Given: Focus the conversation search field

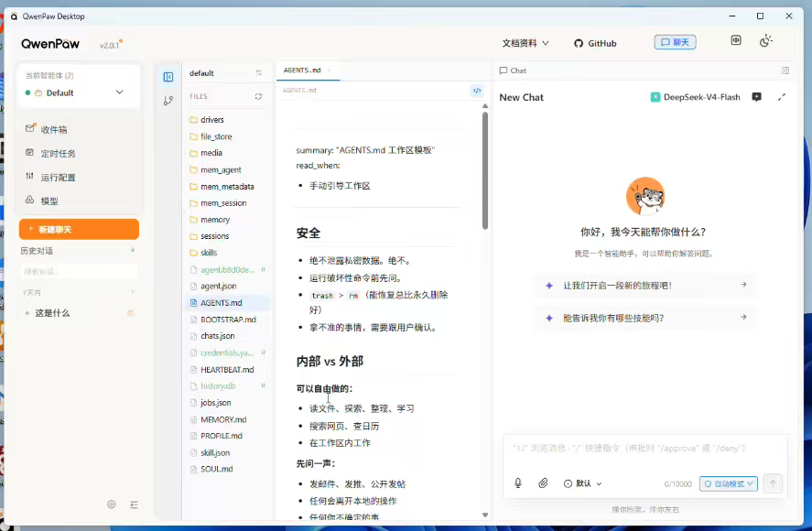Looking at the screenshot, I should coord(79,271).
